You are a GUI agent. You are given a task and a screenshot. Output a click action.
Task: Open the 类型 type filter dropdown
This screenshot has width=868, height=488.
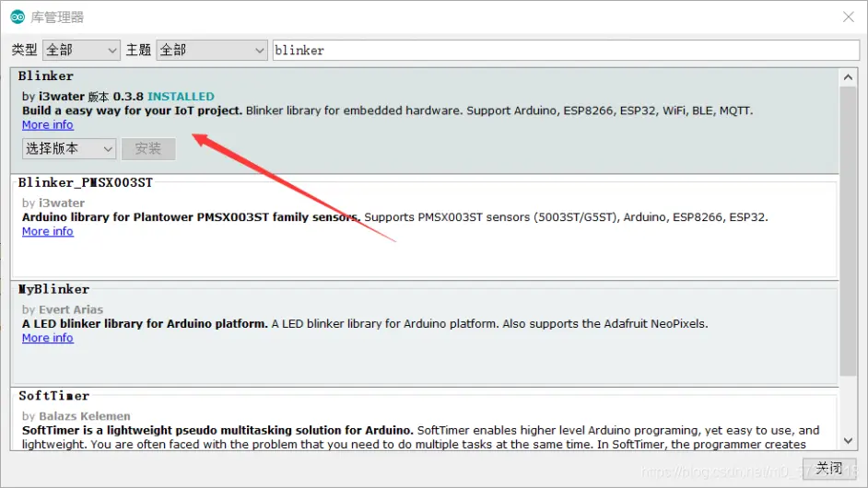coord(81,51)
